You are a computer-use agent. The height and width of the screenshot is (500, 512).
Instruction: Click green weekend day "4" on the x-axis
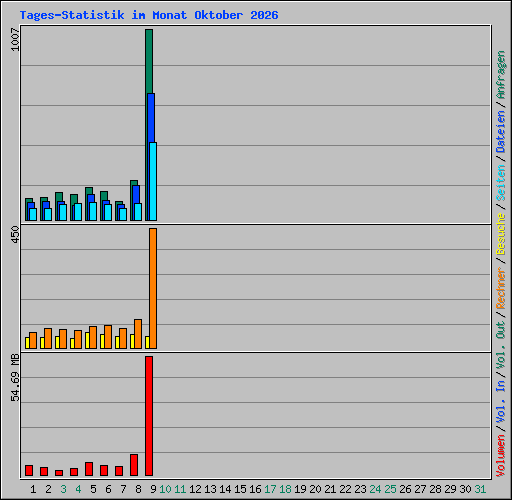(x=78, y=489)
